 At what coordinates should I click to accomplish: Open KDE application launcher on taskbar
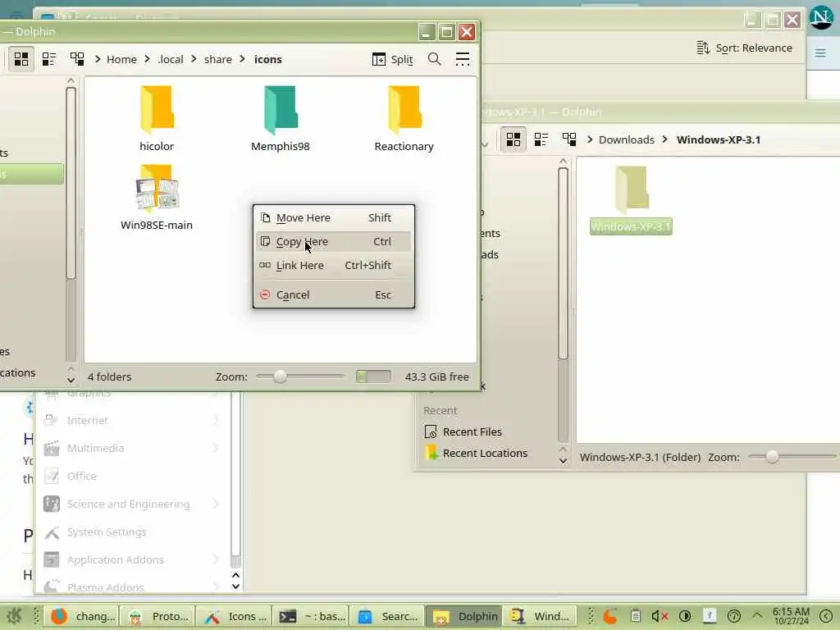tap(14, 616)
